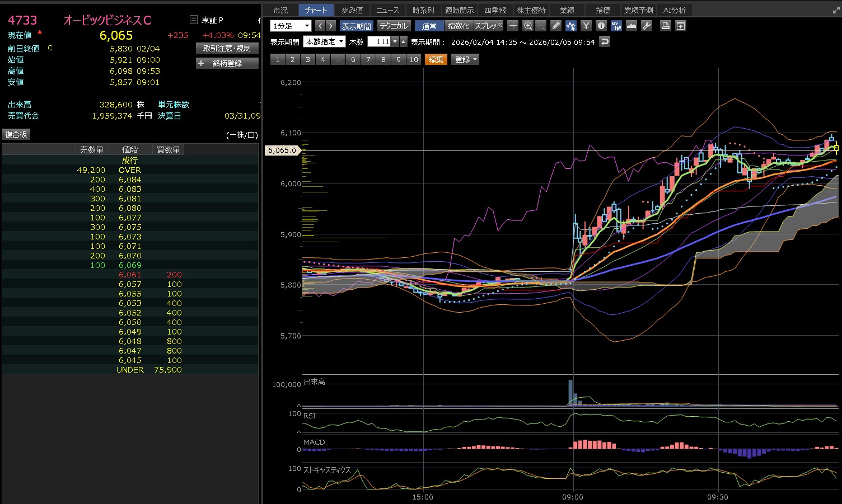The width and height of the screenshot is (842, 504).
Task: Click the MY chart icon
Action: tap(616, 26)
